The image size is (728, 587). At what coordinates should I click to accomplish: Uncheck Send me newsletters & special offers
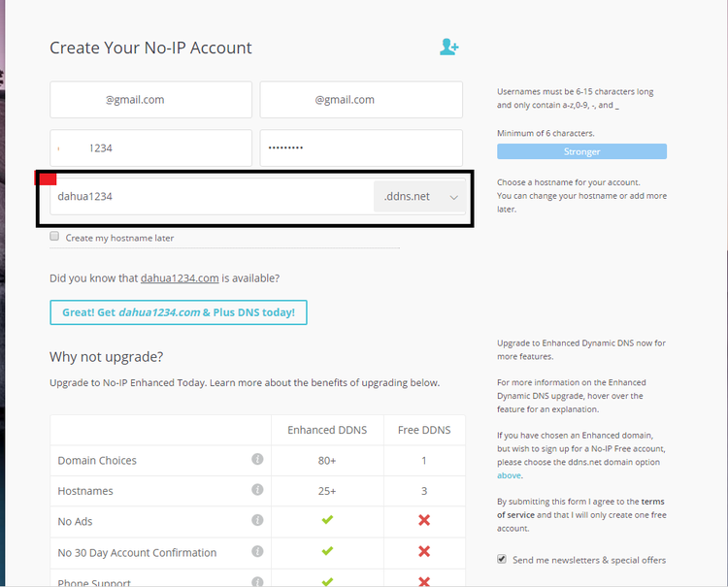[502, 560]
